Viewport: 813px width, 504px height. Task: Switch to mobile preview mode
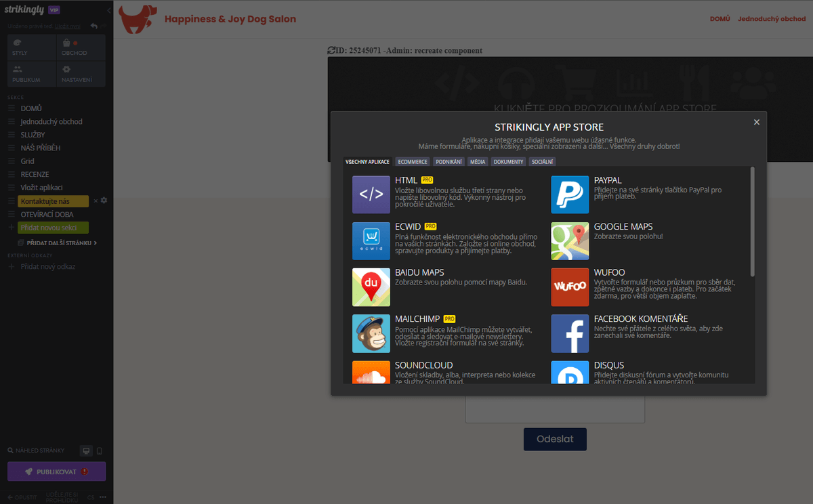100,450
